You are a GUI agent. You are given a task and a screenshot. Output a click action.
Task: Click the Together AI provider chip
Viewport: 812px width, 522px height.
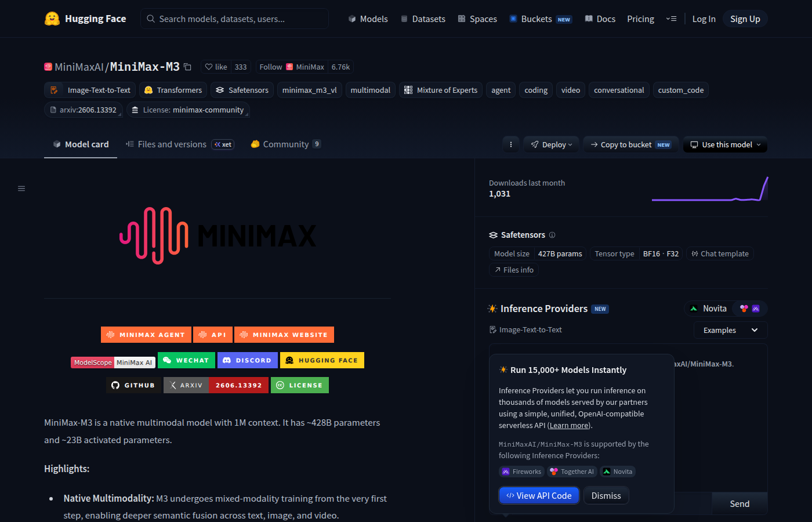(572, 472)
